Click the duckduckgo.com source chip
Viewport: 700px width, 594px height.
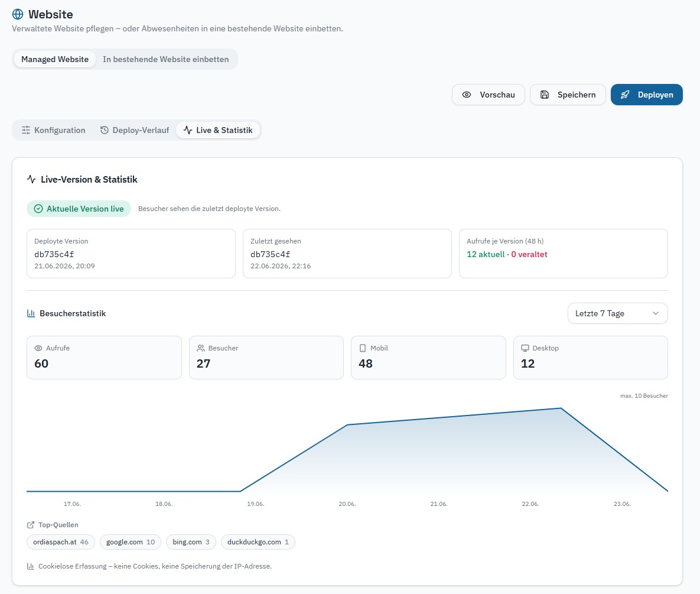pos(258,542)
